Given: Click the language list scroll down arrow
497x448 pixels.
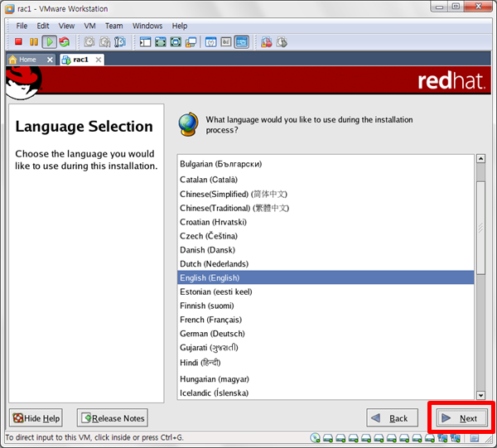Looking at the screenshot, I should pyautogui.click(x=480, y=395).
